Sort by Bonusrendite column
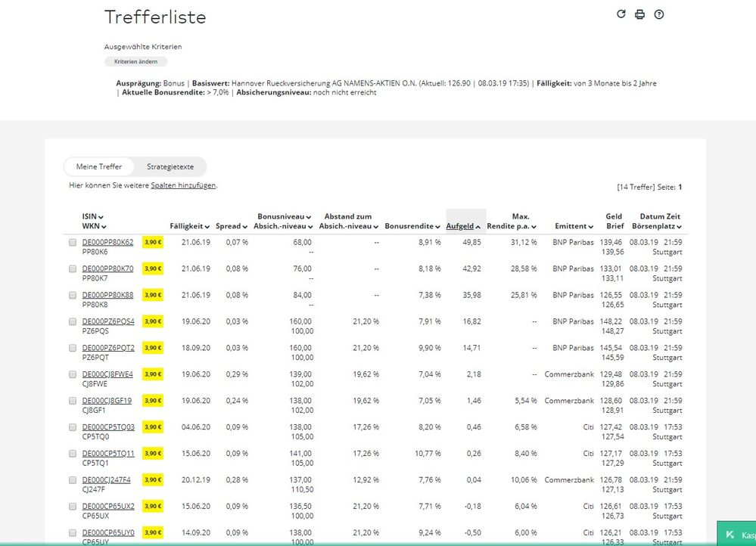Image resolution: width=756 pixels, height=546 pixels. point(412,226)
